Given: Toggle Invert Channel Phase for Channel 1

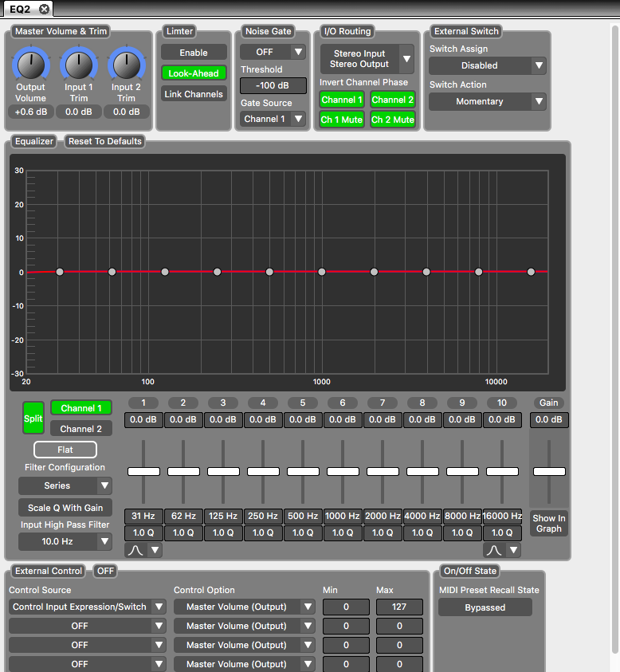Looking at the screenshot, I should coord(342,100).
